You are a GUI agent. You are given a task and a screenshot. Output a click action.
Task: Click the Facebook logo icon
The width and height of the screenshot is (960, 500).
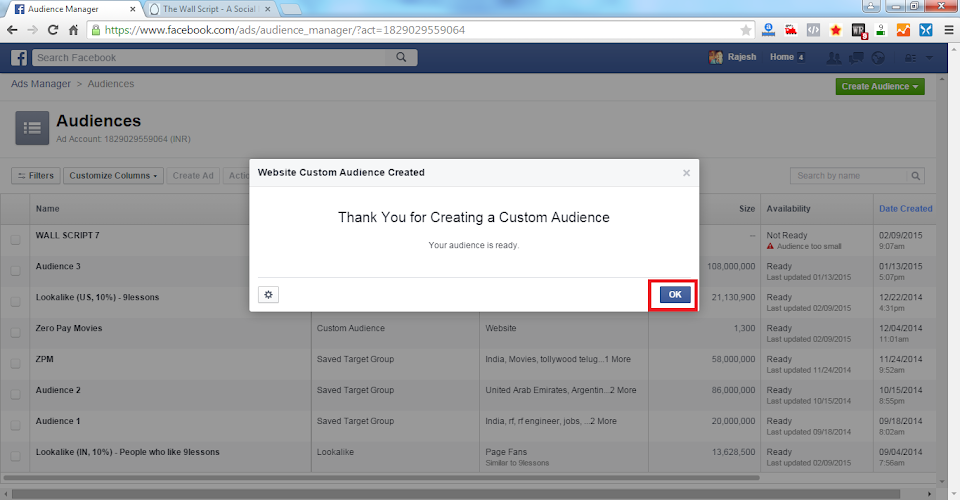click(x=19, y=58)
